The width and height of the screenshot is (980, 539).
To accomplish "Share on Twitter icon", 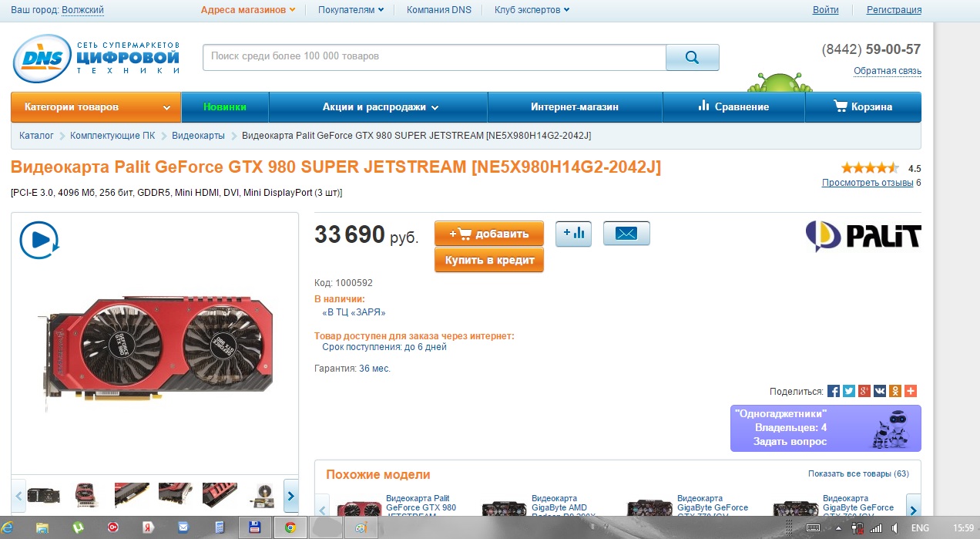I will coord(849,391).
